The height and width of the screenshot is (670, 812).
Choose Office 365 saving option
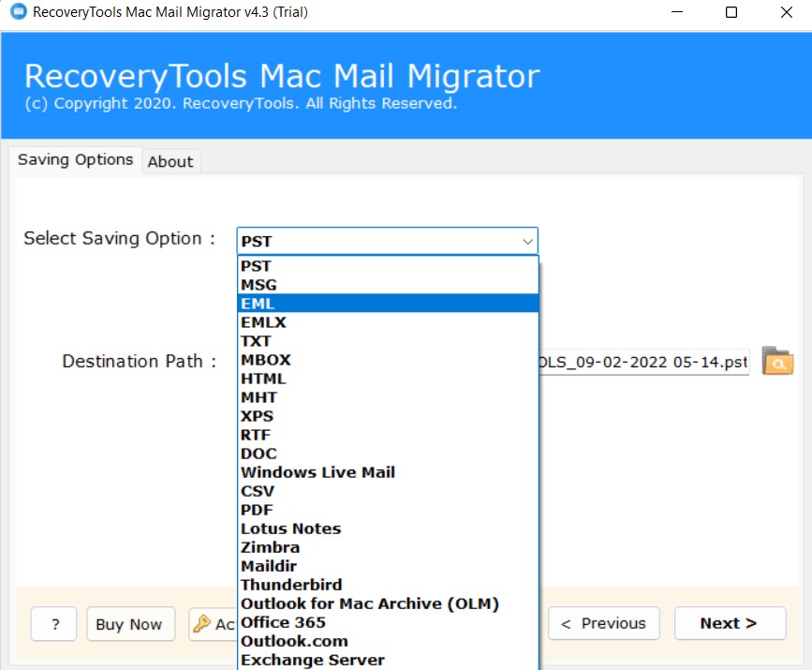coord(388,622)
